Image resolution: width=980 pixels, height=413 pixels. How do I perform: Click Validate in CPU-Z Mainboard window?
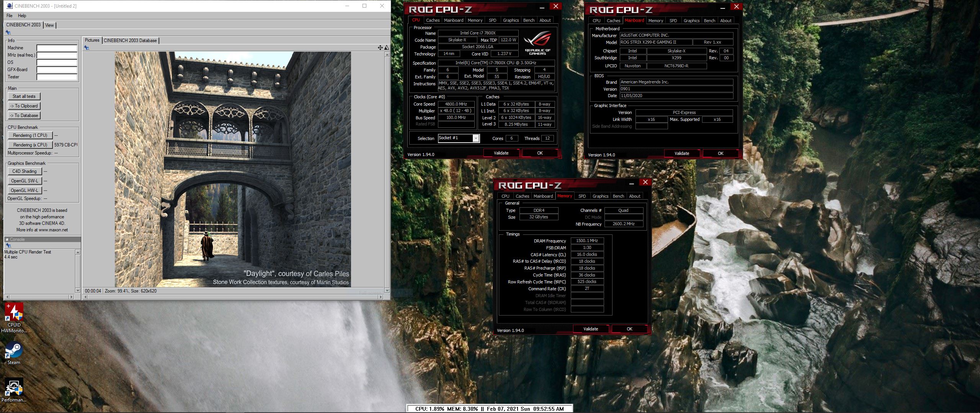click(x=682, y=153)
